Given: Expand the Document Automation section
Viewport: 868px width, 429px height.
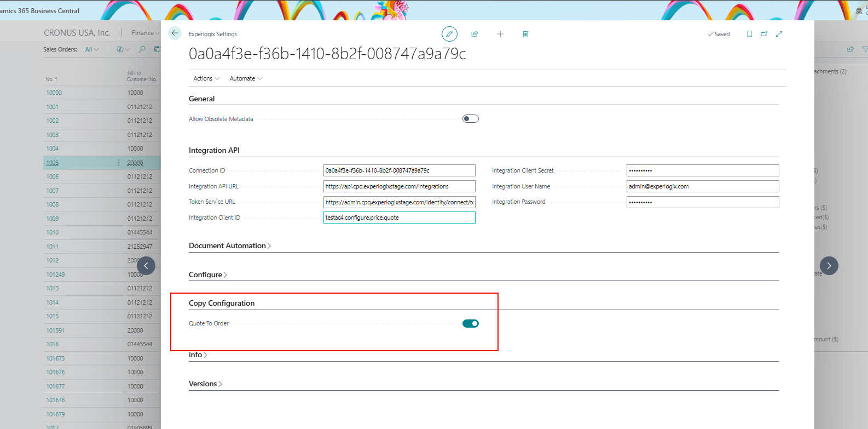Looking at the screenshot, I should [x=230, y=245].
